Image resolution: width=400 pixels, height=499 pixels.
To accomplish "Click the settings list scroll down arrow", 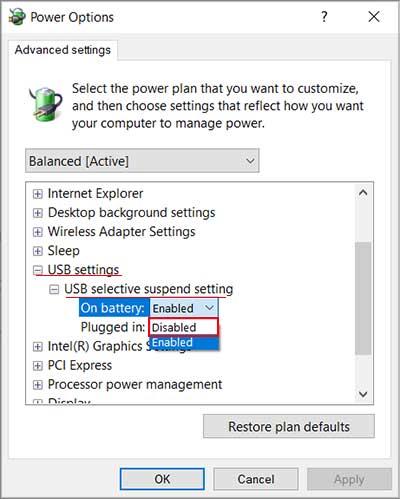I will click(x=363, y=394).
